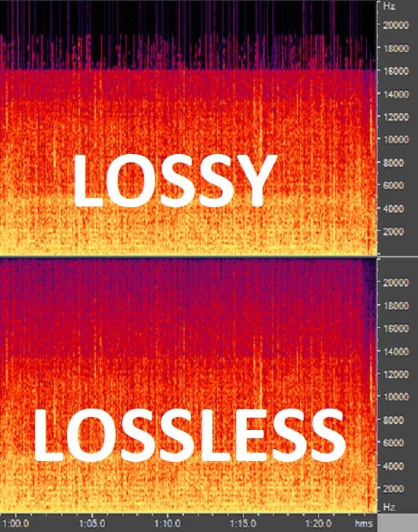Click the LOSSY text overlay
Viewport: 418px width, 532px height.
pos(175,181)
